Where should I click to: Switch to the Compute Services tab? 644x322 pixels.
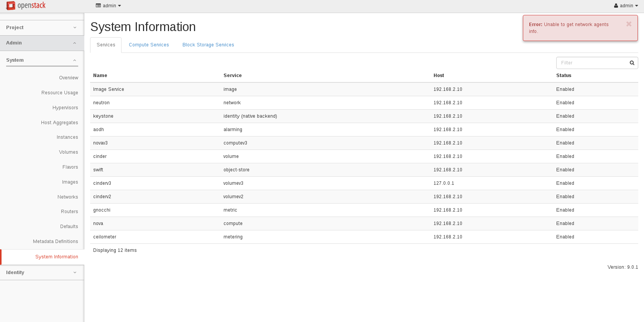click(x=149, y=45)
